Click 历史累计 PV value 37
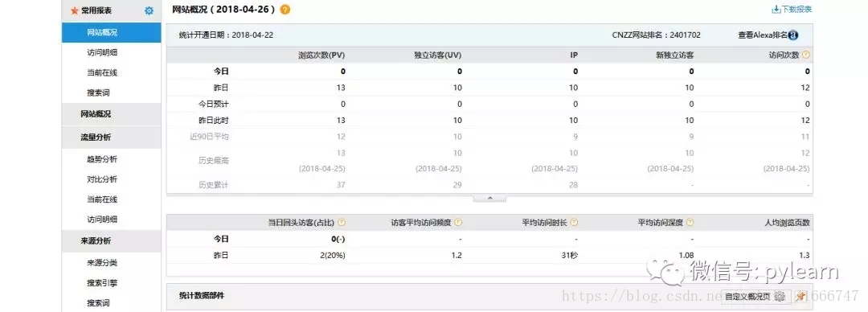This screenshot has width=868, height=312. [x=341, y=184]
